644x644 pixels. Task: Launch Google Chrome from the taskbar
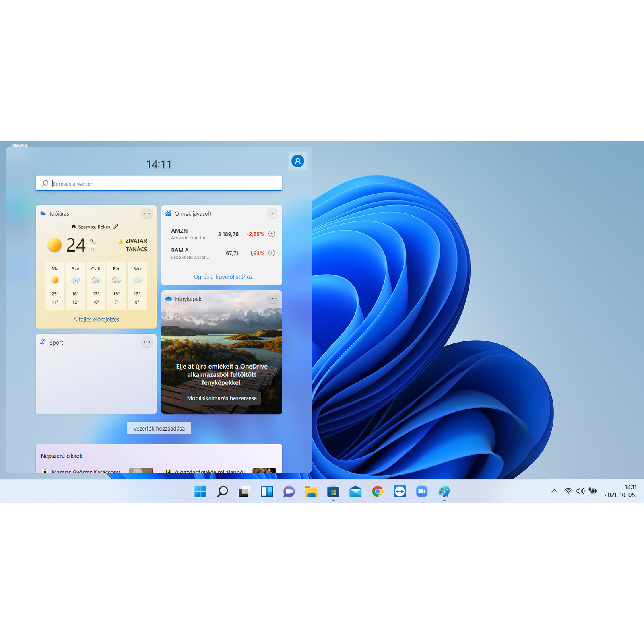pos(377,491)
